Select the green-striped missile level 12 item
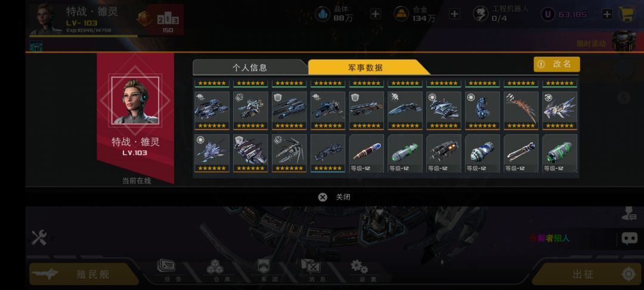The image size is (644, 290). (x=559, y=153)
